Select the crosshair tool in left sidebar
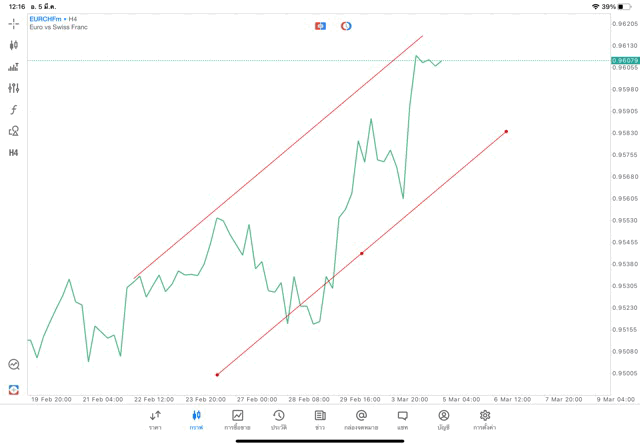 [14, 23]
